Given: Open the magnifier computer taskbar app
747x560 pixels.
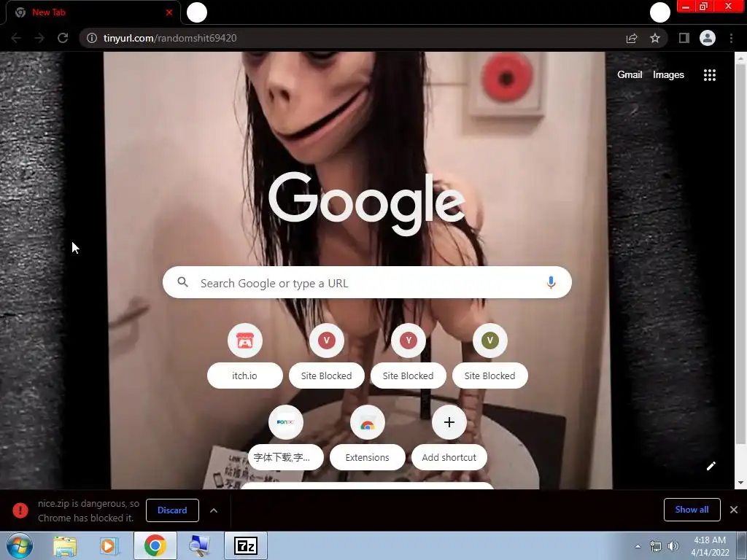Looking at the screenshot, I should click(200, 546).
